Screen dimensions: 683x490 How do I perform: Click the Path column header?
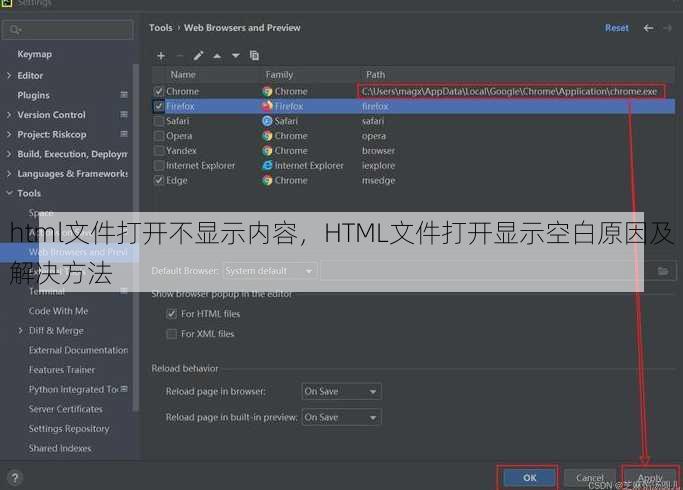click(375, 75)
